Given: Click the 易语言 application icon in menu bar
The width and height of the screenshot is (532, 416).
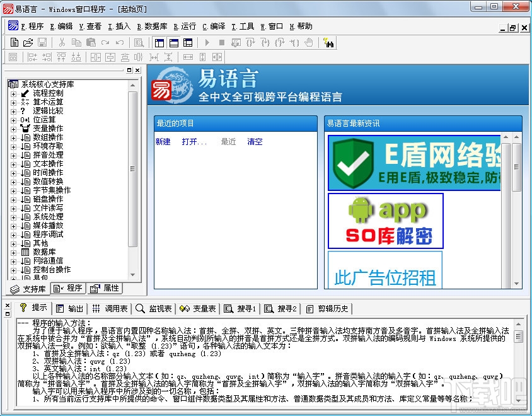Looking at the screenshot, I should (x=13, y=26).
